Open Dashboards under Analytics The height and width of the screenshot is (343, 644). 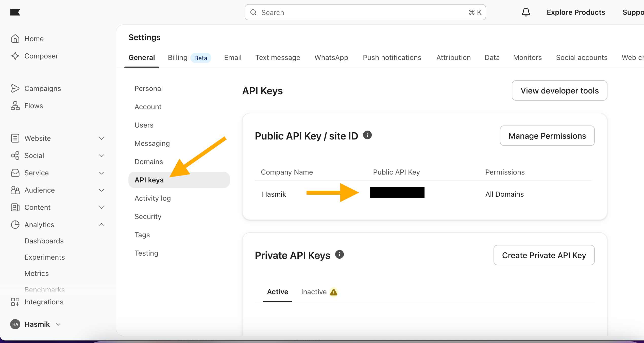point(44,241)
